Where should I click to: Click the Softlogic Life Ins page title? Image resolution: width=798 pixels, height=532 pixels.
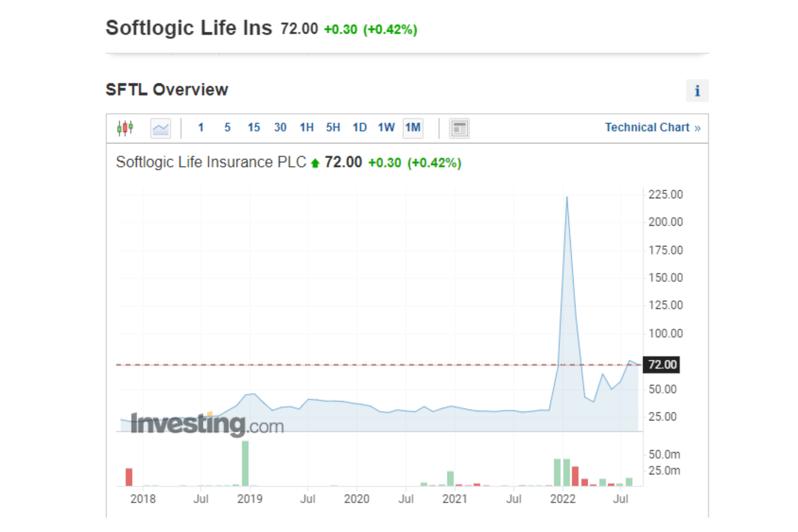[189, 28]
